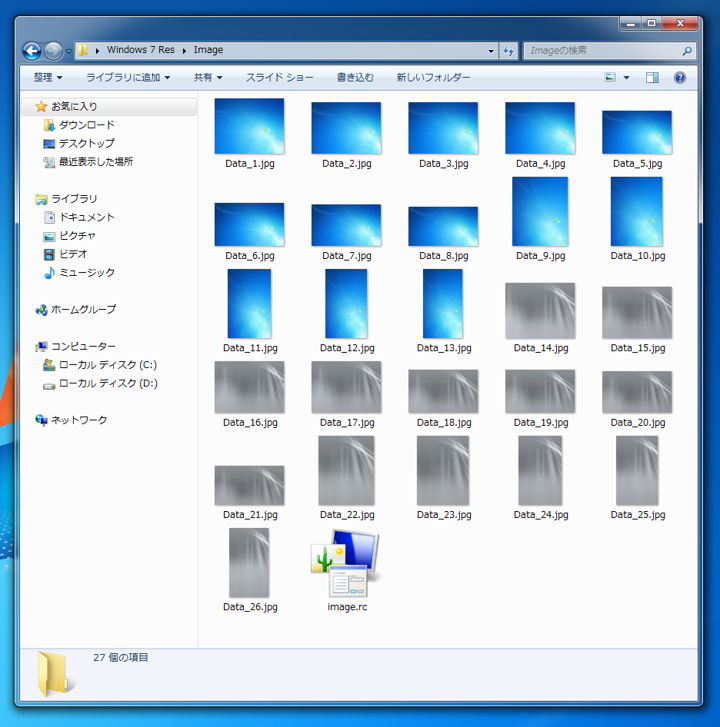
Task: Open the 整理 menu
Action: point(48,77)
